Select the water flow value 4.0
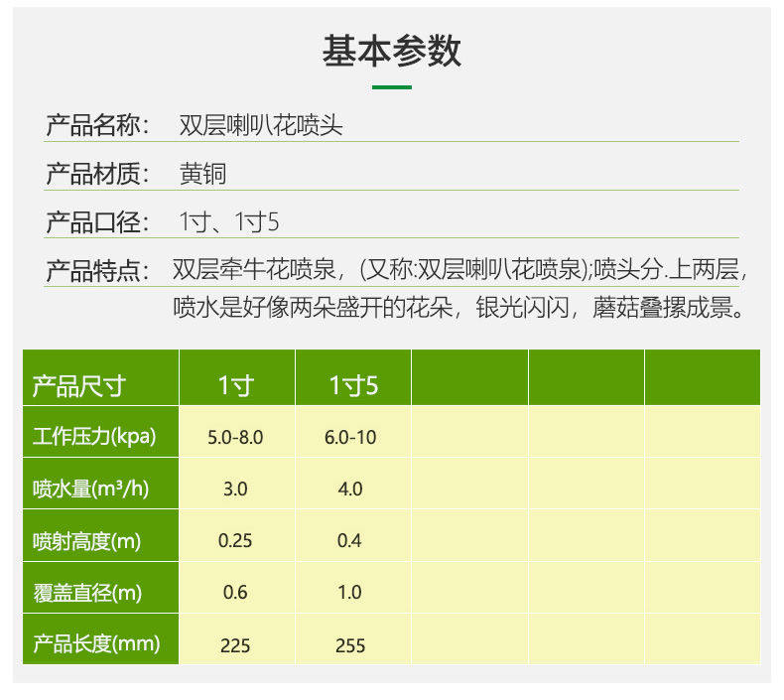 coord(350,489)
